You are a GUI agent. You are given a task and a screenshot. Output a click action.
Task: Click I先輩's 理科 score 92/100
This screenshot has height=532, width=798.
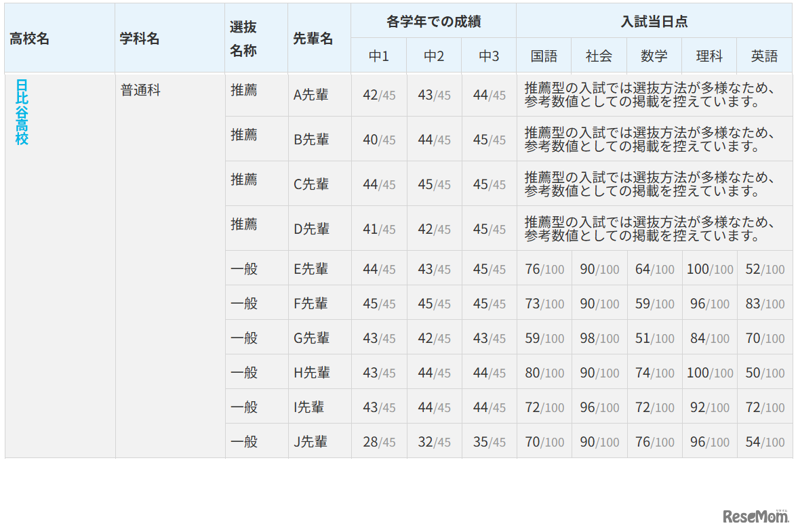point(710,407)
